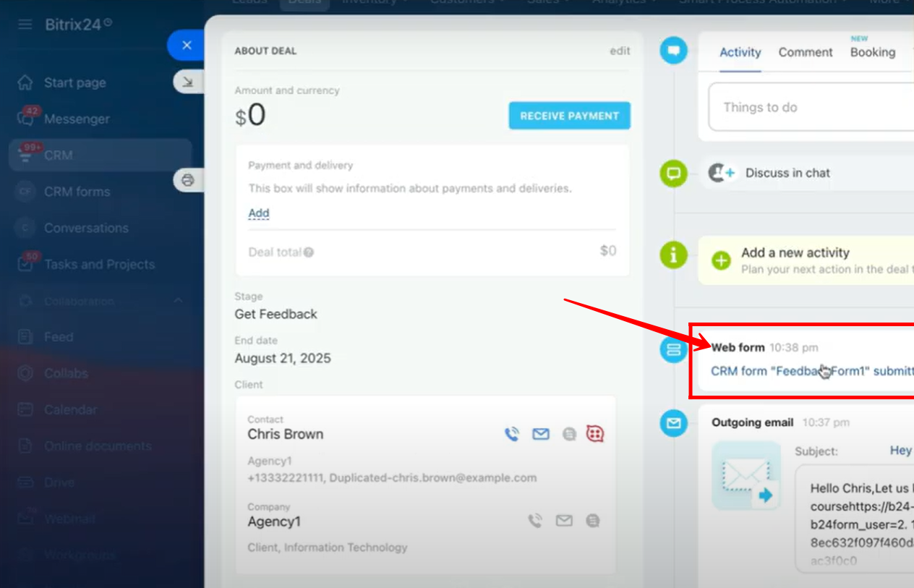Viewport: 914px width, 588px height.
Task: Click edit in the About Deal header
Action: point(620,51)
